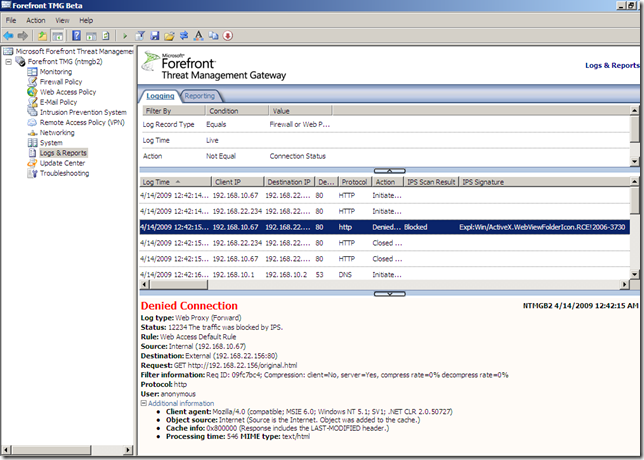Start the query with the green play icon
Image resolution: width=644 pixels, height=460 pixels.
click(x=125, y=36)
